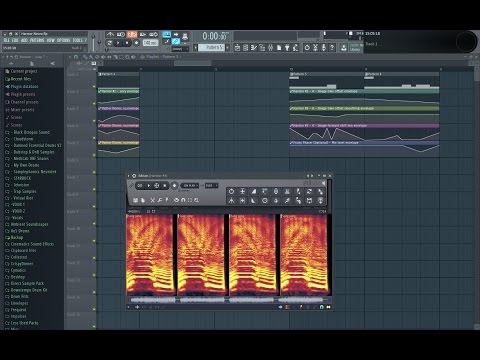The height and width of the screenshot is (360, 480).
Task: Select the playlist draw pencil tool
Action: (85, 57)
